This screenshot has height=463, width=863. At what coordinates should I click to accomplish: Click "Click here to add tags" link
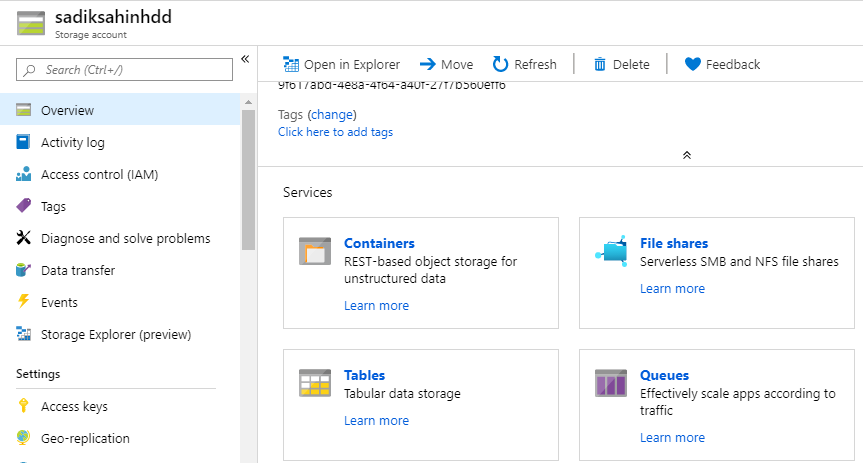coord(335,132)
